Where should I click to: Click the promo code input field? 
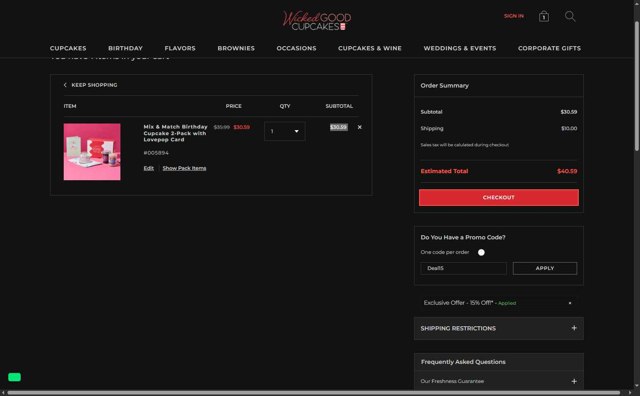(463, 268)
